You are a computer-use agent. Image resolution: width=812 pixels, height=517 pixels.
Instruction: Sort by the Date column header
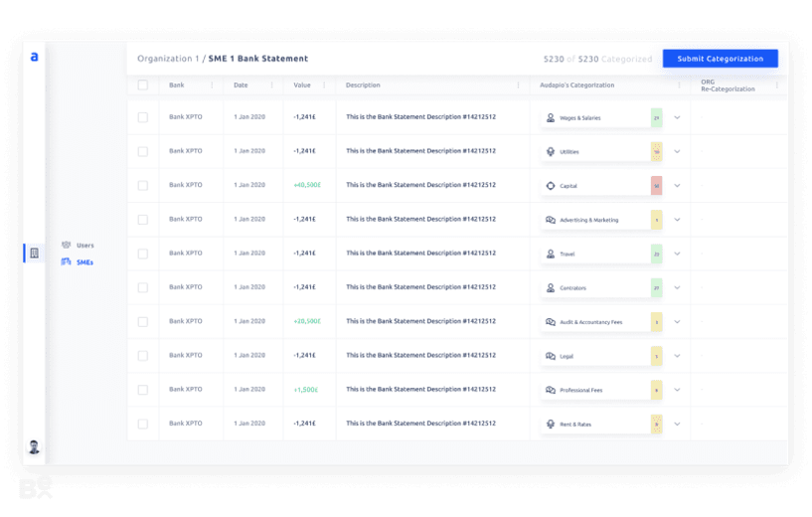[x=241, y=85]
